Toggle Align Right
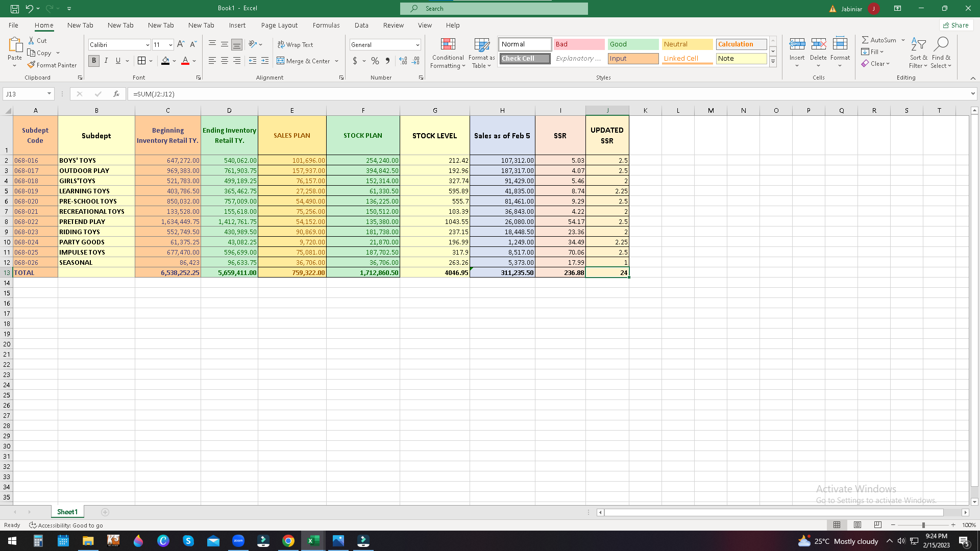 237,61
